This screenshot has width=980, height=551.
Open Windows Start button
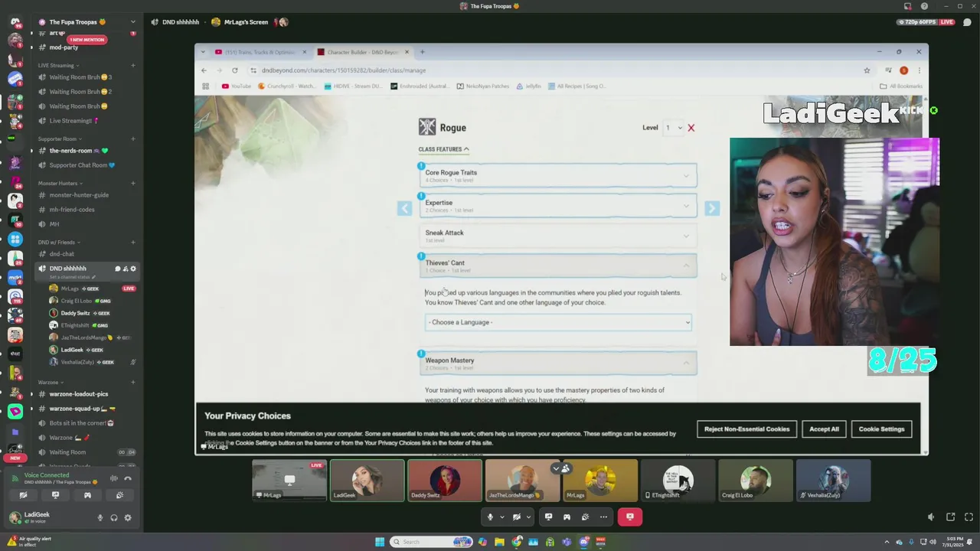pyautogui.click(x=380, y=542)
